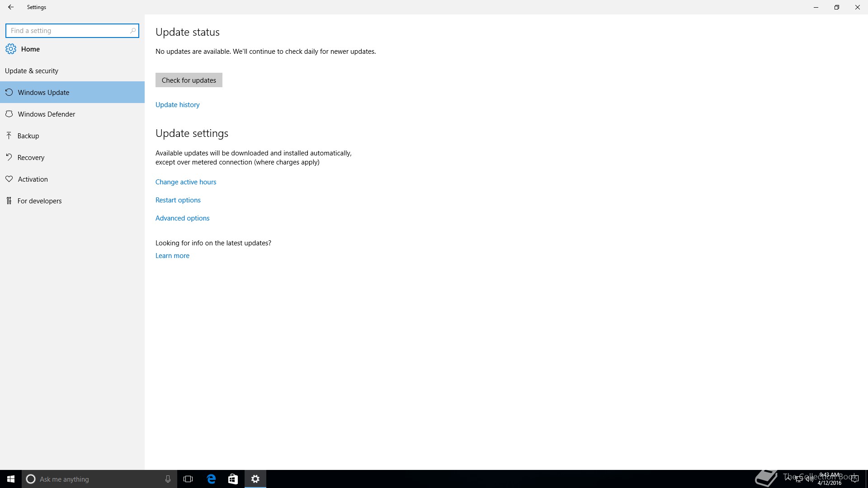This screenshot has height=488, width=868.
Task: Minimize the Settings window
Action: click(816, 7)
